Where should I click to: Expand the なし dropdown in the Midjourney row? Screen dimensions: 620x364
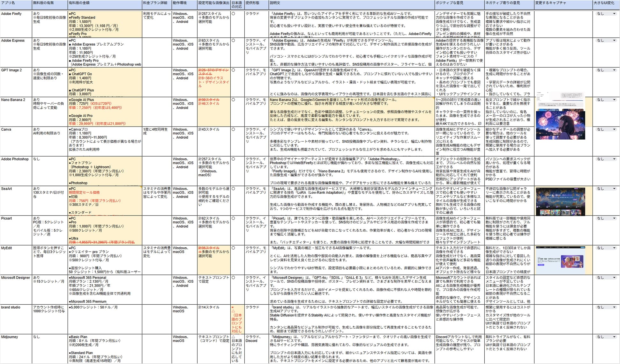click(606, 337)
